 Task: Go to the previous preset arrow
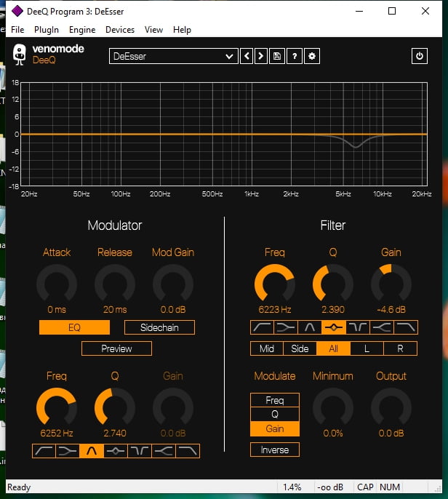(x=247, y=56)
